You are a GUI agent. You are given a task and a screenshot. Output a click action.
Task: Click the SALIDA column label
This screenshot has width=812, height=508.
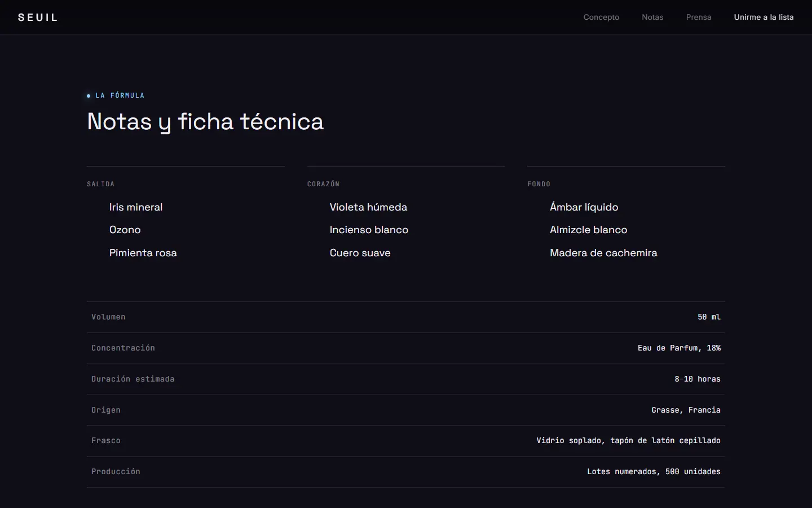coord(100,184)
